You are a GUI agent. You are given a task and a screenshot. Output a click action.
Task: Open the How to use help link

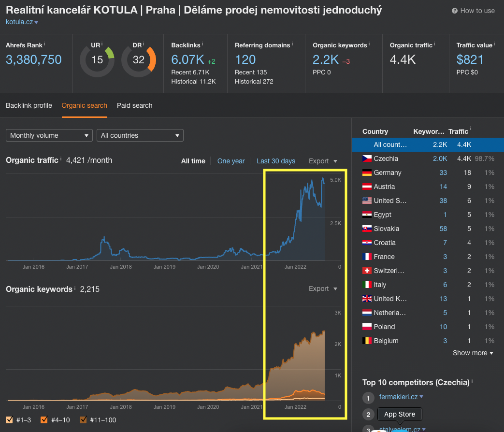pos(473,11)
